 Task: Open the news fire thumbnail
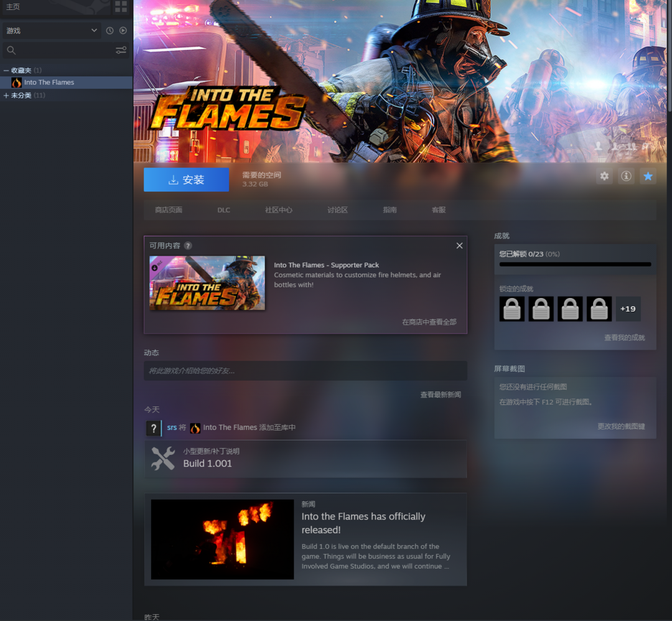pyautogui.click(x=222, y=539)
